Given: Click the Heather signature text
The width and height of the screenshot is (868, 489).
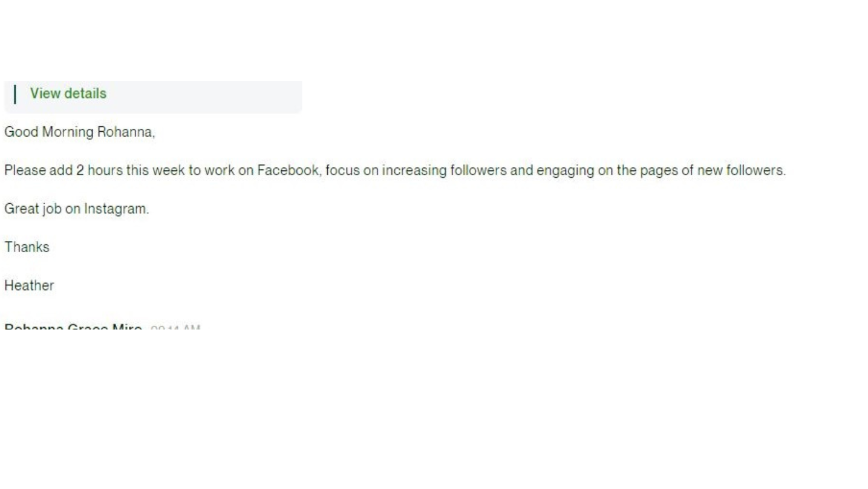Looking at the screenshot, I should pos(29,286).
